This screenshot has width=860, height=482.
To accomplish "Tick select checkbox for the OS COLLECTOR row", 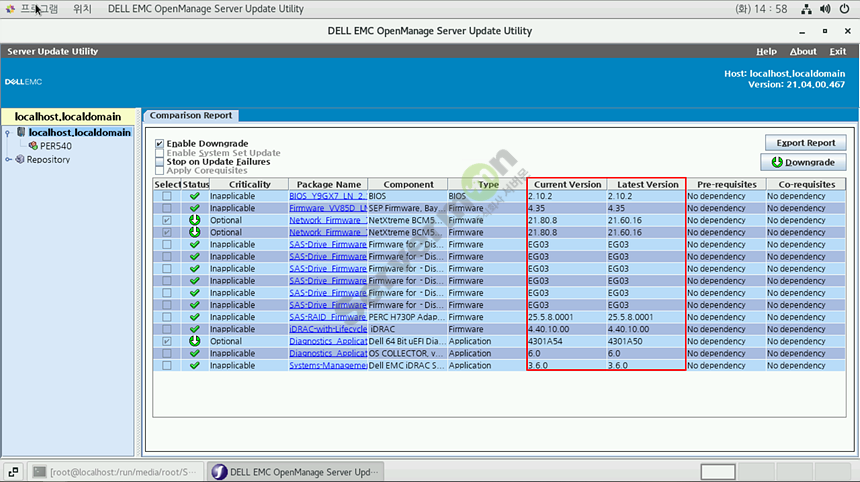I will coord(167,353).
